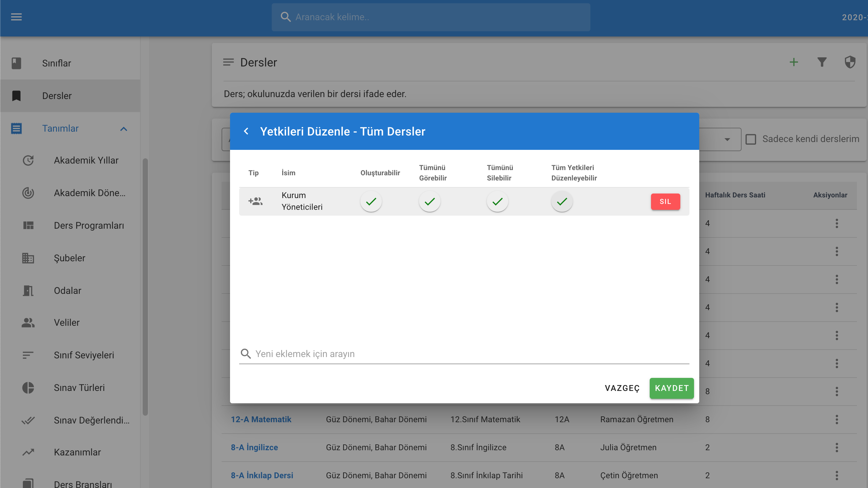Click the Sınav Türleri pie icon

click(x=28, y=388)
